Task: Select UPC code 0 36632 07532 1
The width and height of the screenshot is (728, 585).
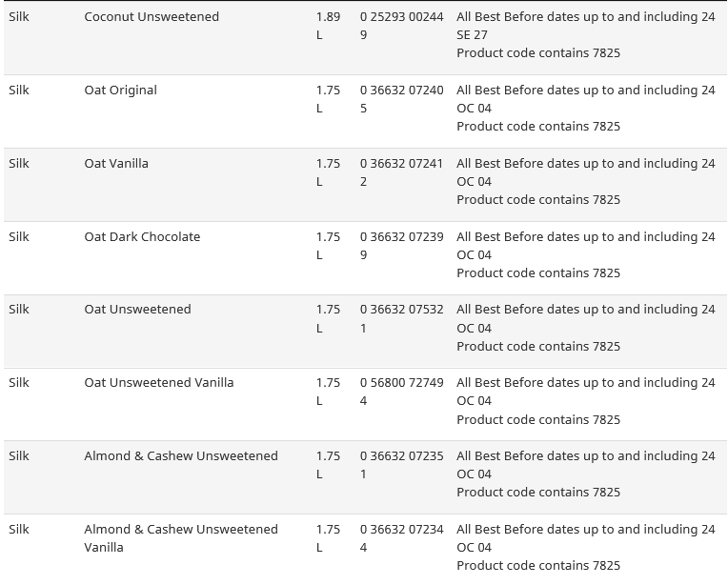Action: (x=401, y=318)
